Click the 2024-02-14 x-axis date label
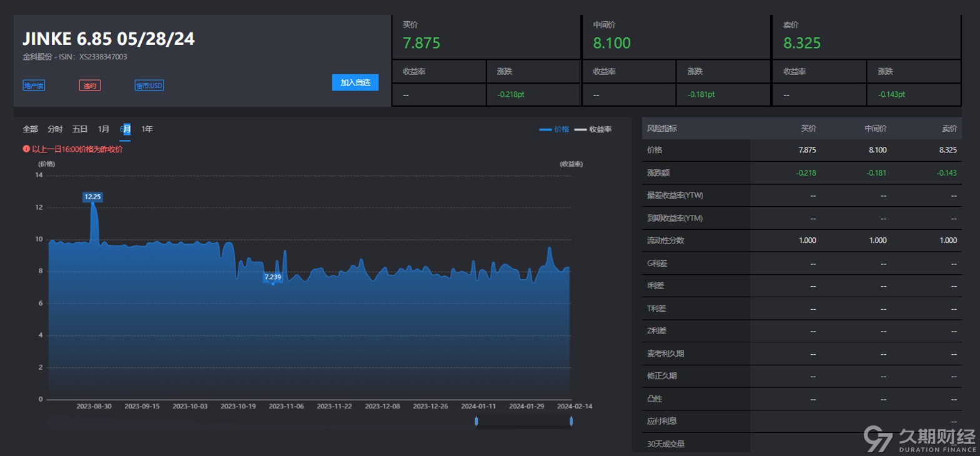This screenshot has height=456, width=980. pyautogui.click(x=575, y=406)
